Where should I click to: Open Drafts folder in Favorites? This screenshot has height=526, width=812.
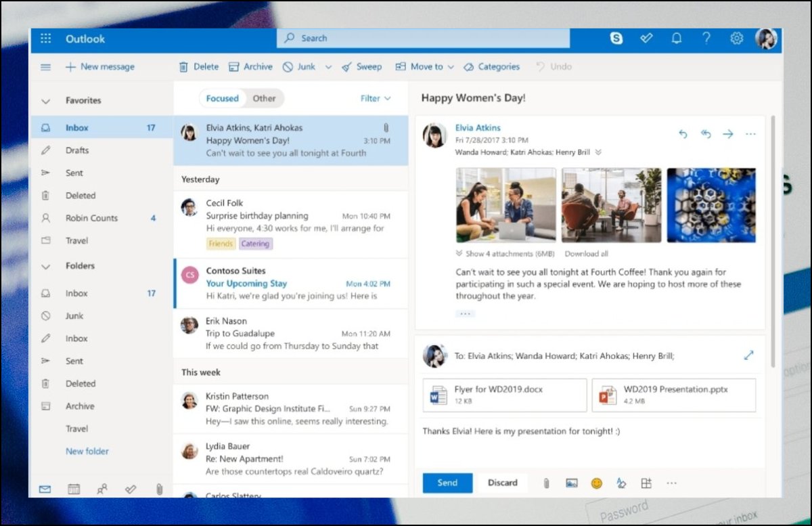101,150
